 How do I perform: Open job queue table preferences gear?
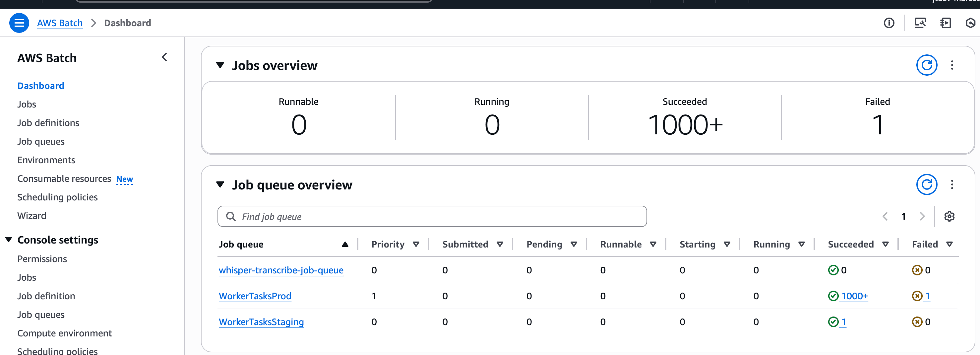(949, 216)
